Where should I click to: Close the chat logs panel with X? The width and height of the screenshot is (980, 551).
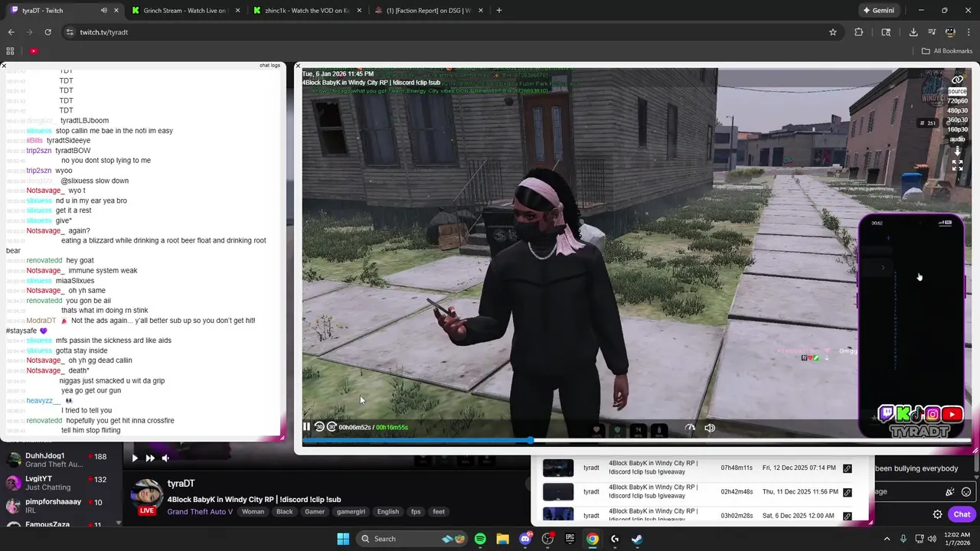pos(4,66)
